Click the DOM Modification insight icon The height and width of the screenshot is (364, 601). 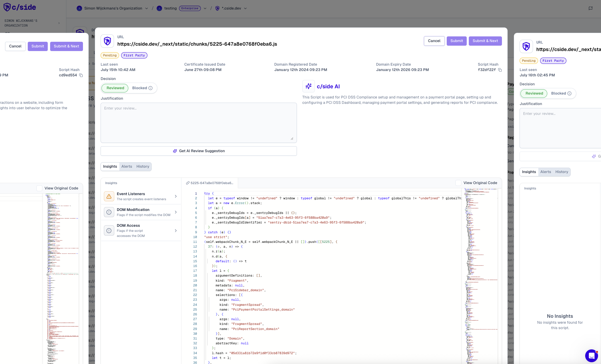pyautogui.click(x=109, y=212)
